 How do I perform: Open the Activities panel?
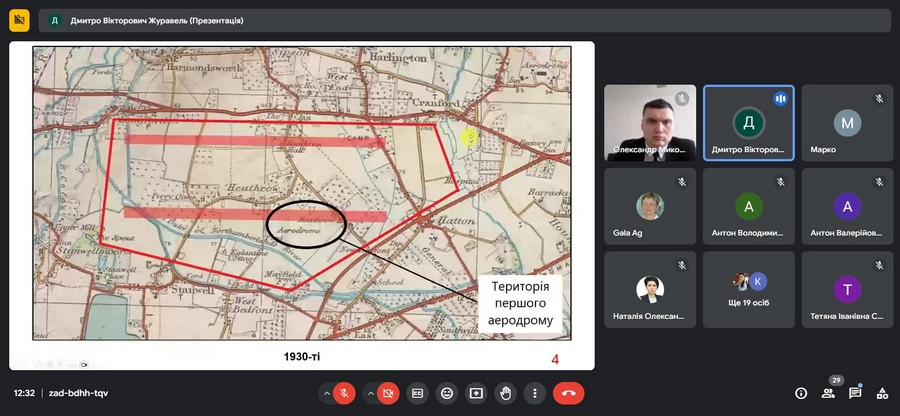point(881,393)
